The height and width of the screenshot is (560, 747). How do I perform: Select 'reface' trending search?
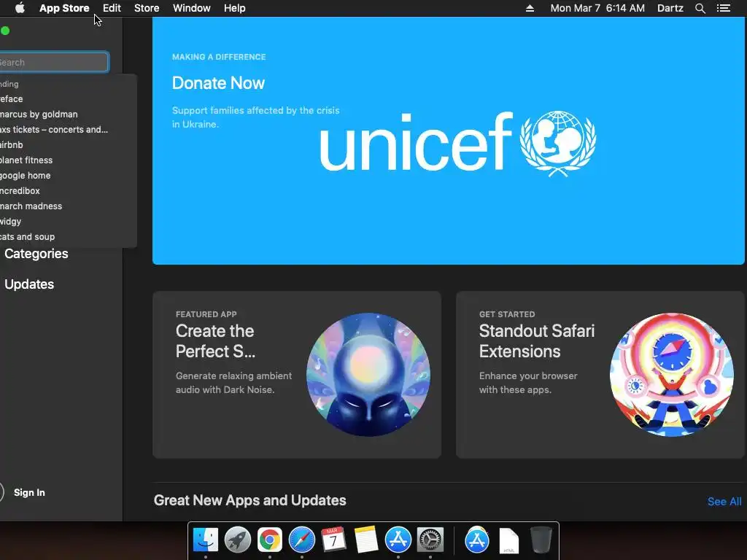(12, 98)
